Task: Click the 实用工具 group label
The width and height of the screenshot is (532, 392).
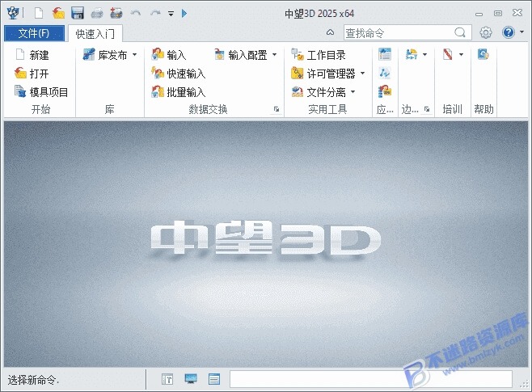Action: pos(327,109)
